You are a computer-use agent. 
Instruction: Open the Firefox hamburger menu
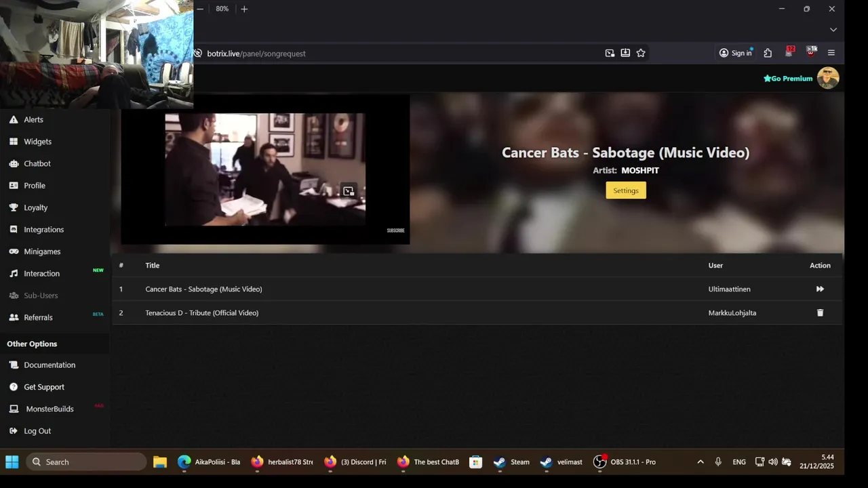[831, 53]
